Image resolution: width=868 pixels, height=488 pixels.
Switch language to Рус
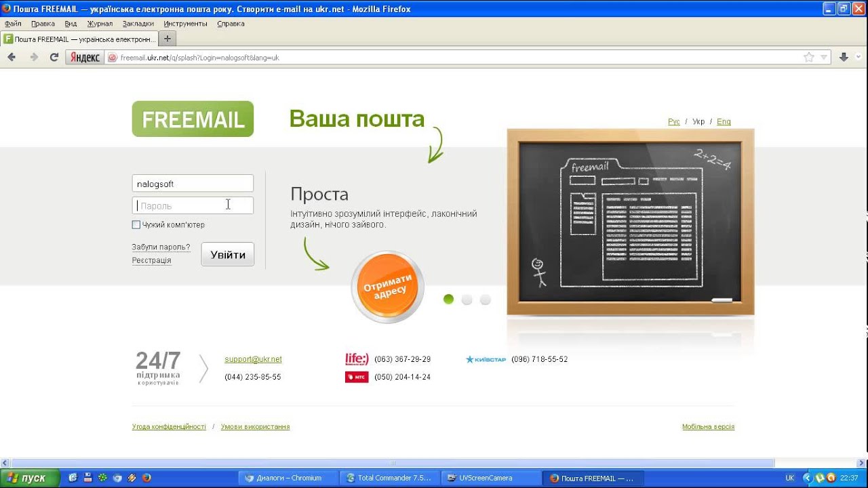coord(673,122)
